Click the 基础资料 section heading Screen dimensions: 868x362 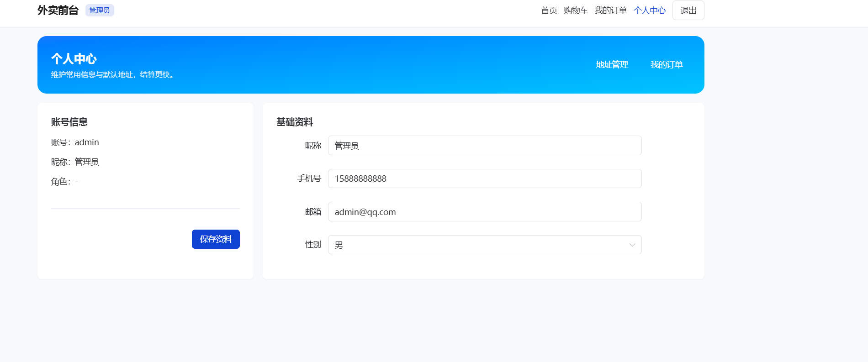tap(295, 122)
